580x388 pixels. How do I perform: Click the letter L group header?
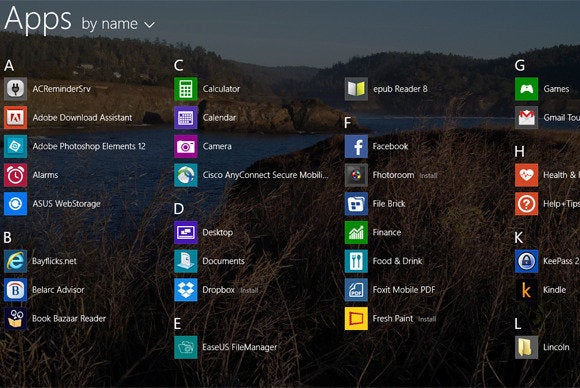pos(518,324)
